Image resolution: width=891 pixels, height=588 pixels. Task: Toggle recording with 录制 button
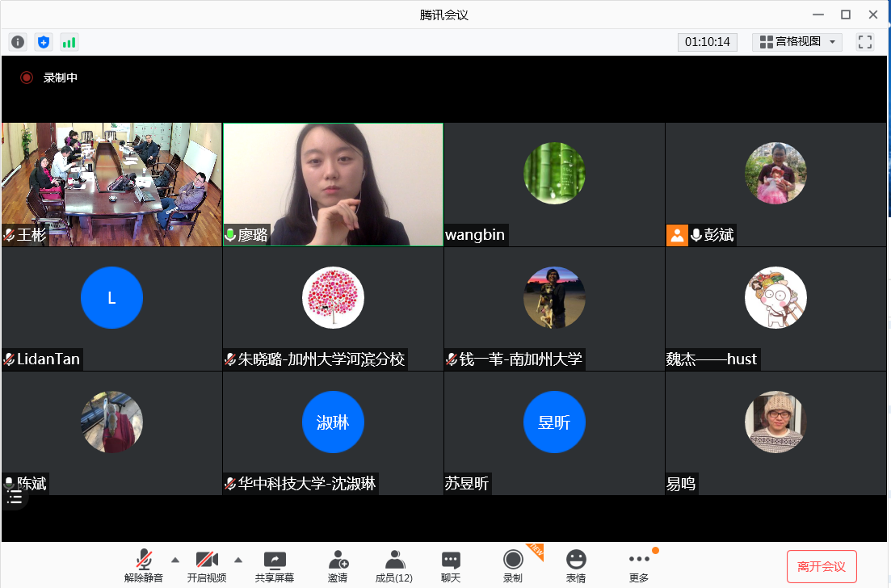(x=513, y=565)
